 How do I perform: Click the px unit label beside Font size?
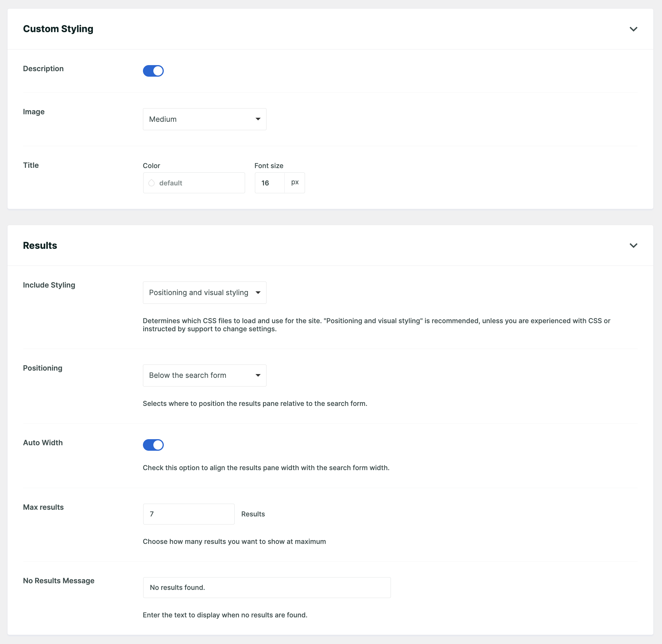pyautogui.click(x=295, y=183)
